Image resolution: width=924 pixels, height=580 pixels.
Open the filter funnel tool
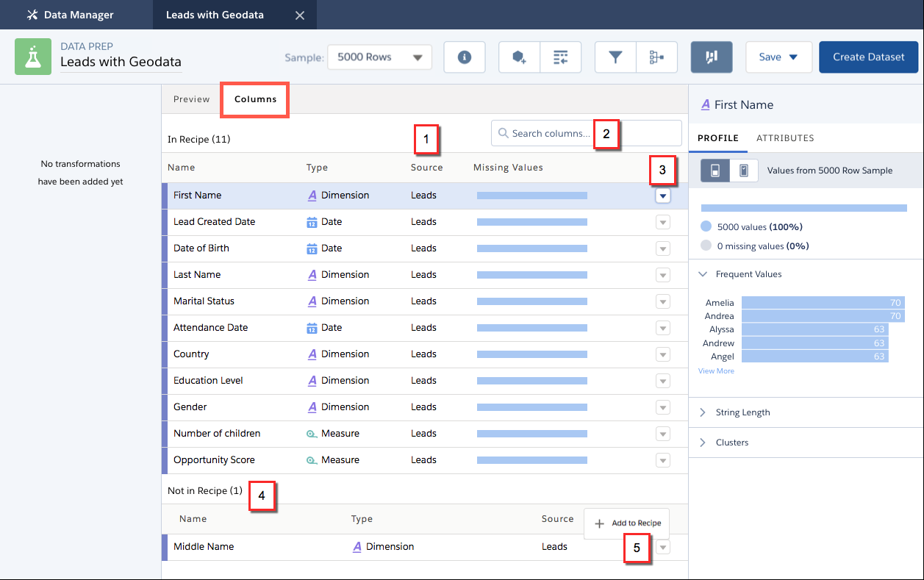(x=615, y=57)
